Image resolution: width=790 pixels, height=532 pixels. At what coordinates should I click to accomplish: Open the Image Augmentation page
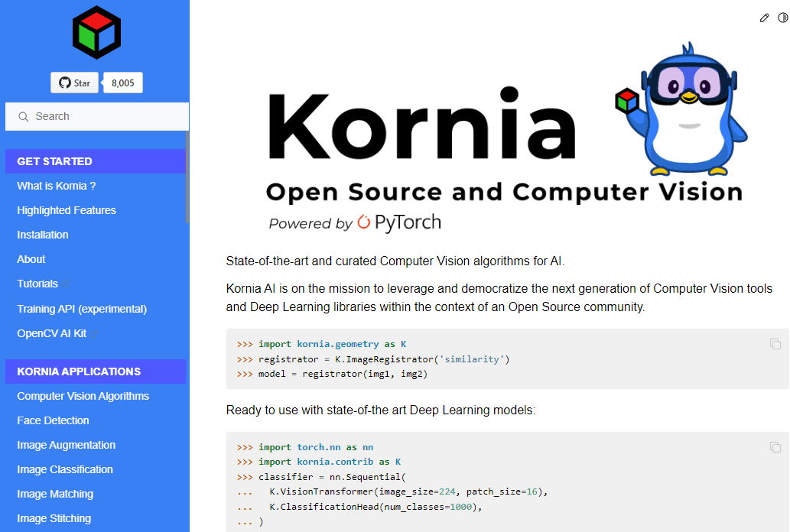(x=66, y=445)
